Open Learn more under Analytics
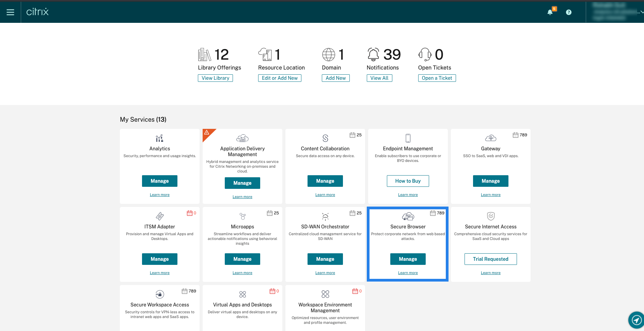Image resolution: width=644 pixels, height=331 pixels. (160, 195)
